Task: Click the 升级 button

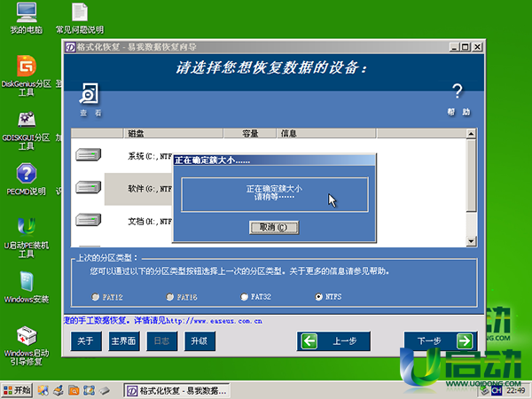Action: point(199,341)
